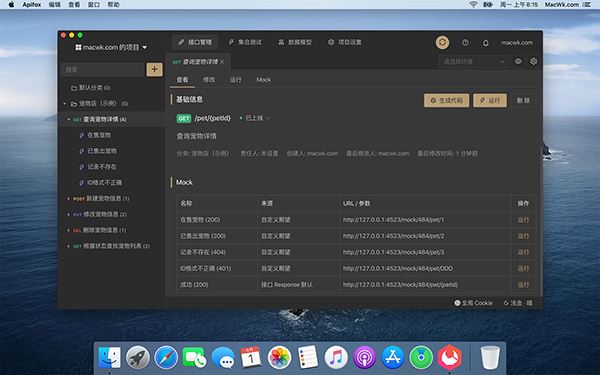Open the macwk.com account menu
The image size is (600, 375).
click(x=517, y=42)
